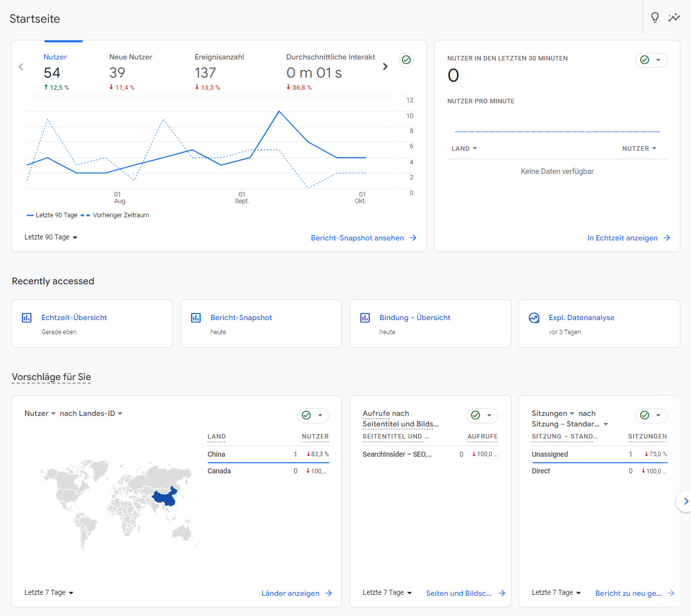Click the Bericht zu neu ge... link
691x616 pixels.
click(635, 593)
